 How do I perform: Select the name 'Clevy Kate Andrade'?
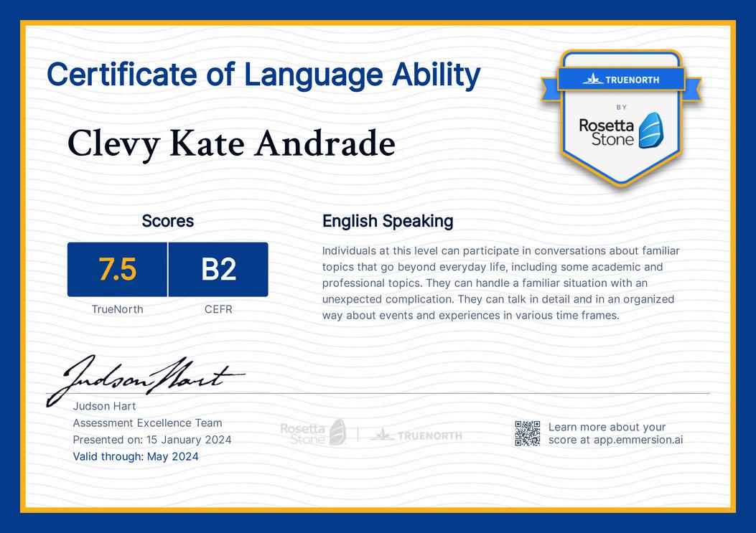point(231,144)
